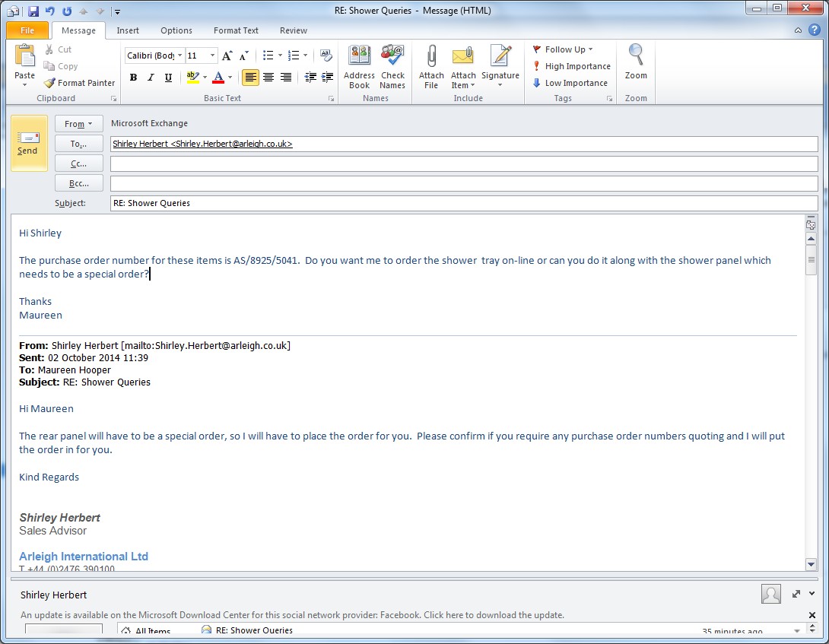Open the font size 11 dropdown

[212, 56]
